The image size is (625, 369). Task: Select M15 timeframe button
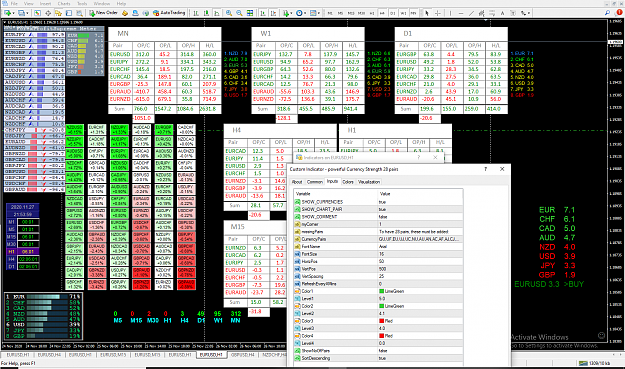(x=351, y=13)
